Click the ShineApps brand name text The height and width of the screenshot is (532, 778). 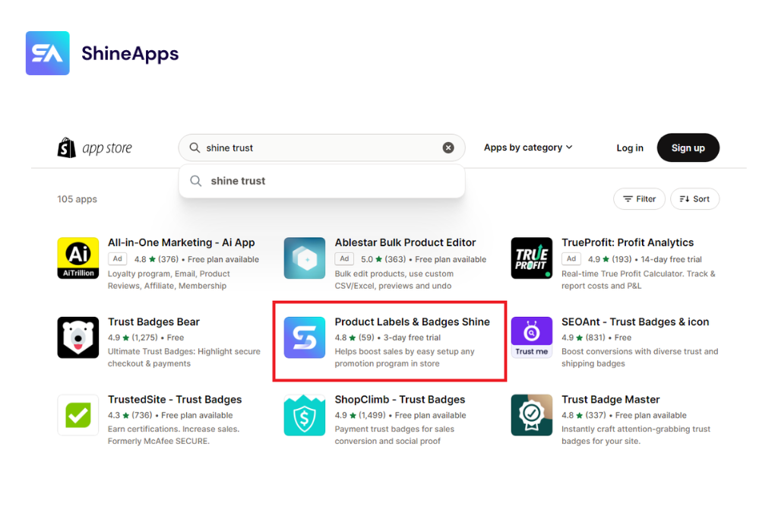point(130,54)
